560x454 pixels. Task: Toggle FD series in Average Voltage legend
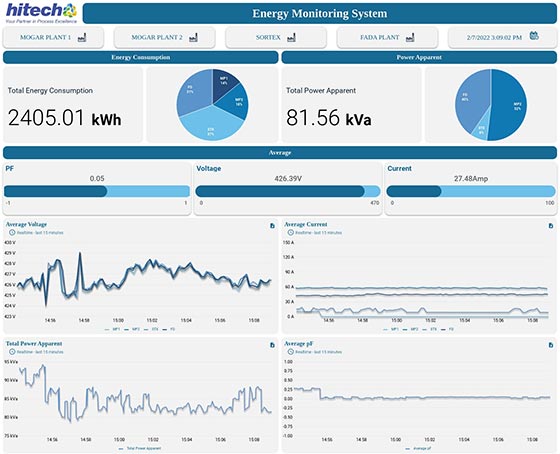169,329
